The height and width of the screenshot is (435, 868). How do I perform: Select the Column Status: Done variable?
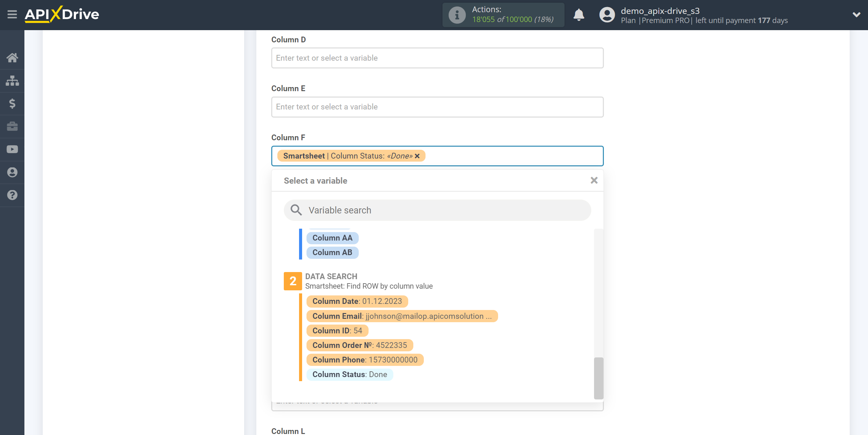pyautogui.click(x=350, y=374)
